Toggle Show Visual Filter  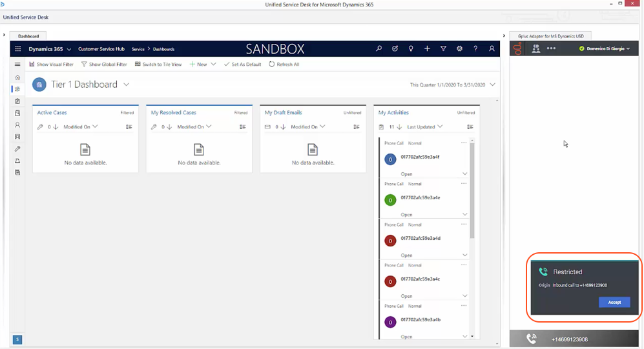[x=51, y=64]
